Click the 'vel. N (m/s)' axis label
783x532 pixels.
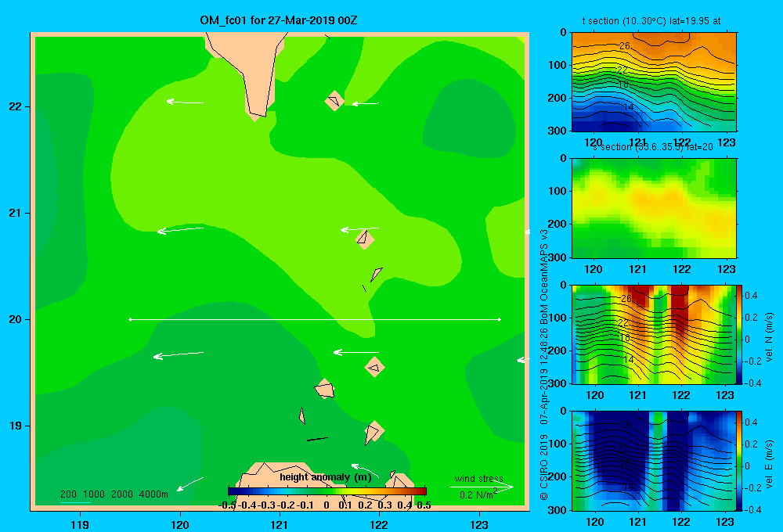(x=769, y=337)
